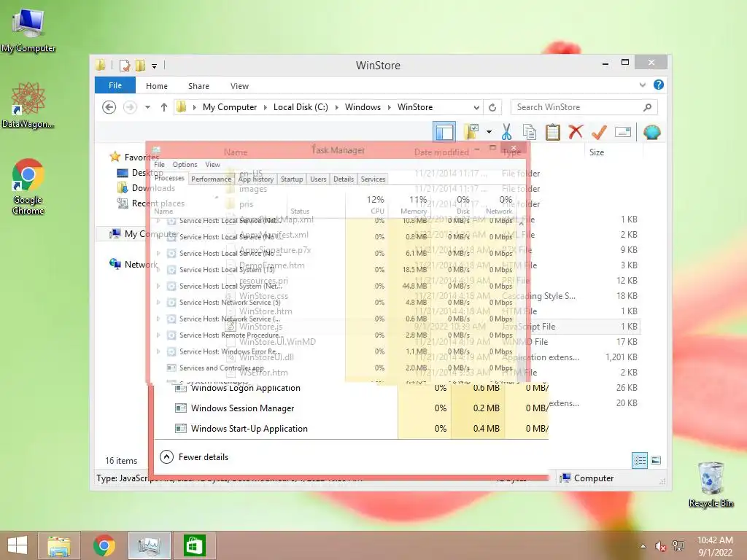The height and width of the screenshot is (560, 747).
Task: Click My Computer in the address breadcrumb
Action: tap(230, 107)
